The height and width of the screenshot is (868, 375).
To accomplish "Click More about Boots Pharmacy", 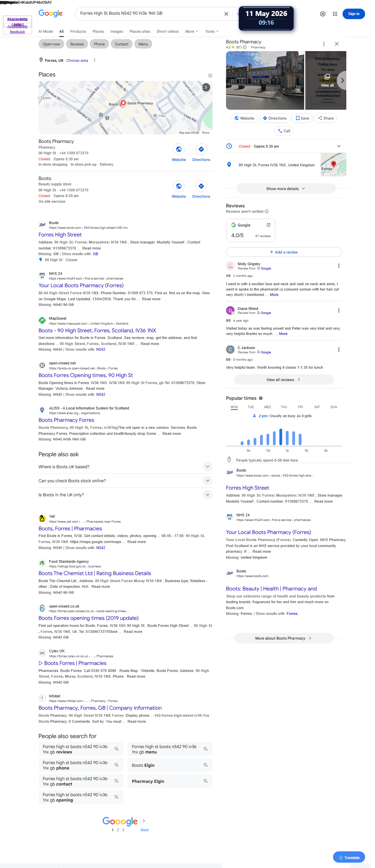I will click(287, 645).
